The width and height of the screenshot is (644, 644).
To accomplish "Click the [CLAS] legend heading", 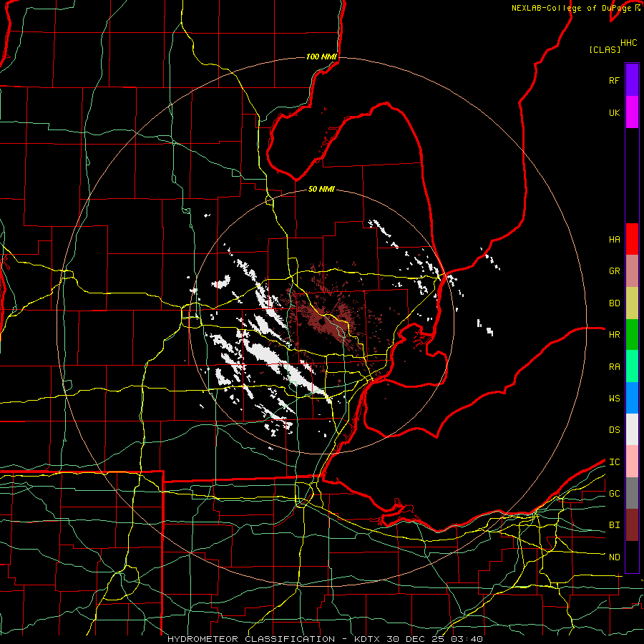I will click(605, 49).
